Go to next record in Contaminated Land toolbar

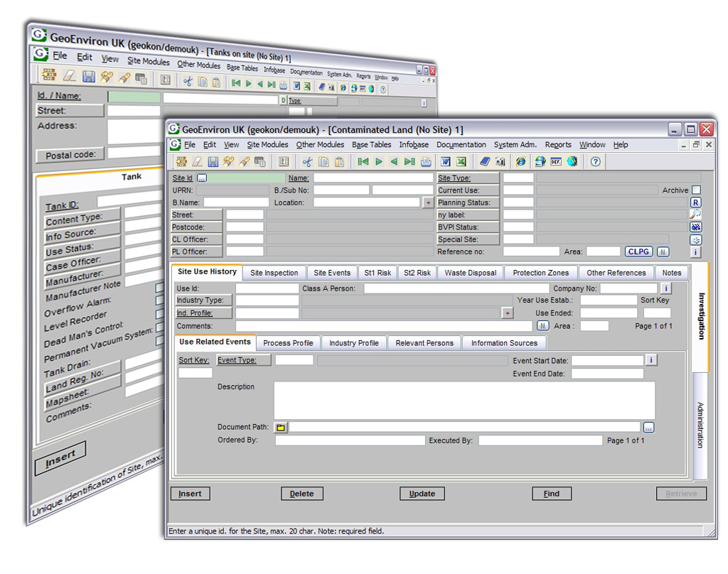(x=379, y=161)
